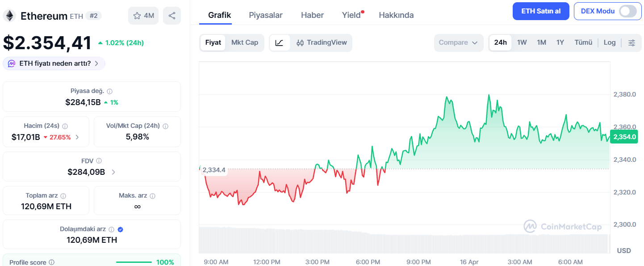Viewport: 644px width, 266px height.
Task: Open chart settings sliders icon
Action: point(631,43)
